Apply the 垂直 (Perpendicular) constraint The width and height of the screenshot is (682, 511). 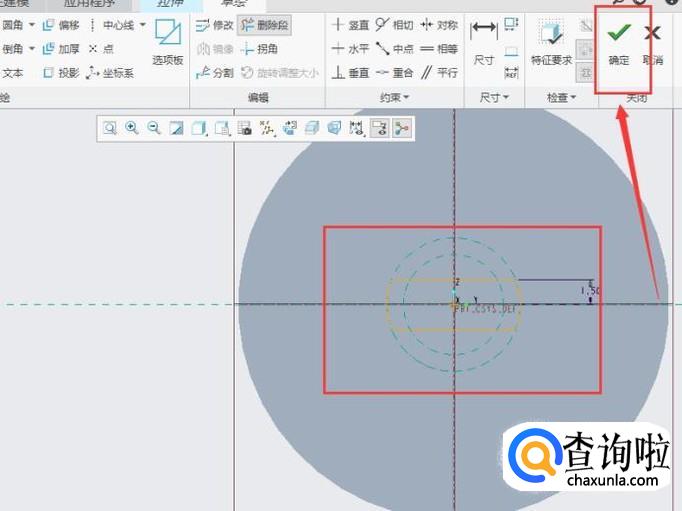point(350,73)
